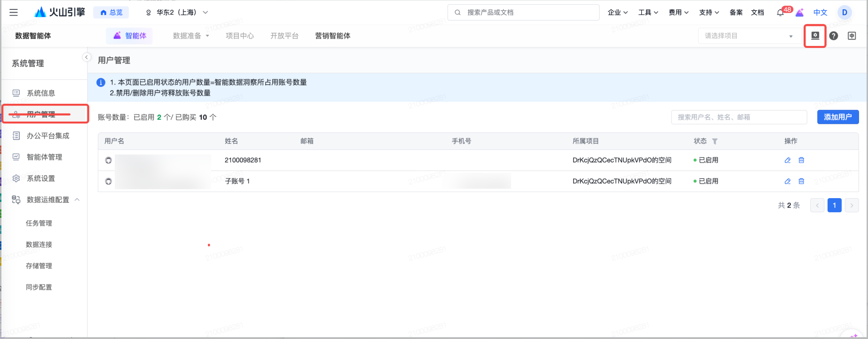
Task: Open the notification bell with 48 badge
Action: 781,13
